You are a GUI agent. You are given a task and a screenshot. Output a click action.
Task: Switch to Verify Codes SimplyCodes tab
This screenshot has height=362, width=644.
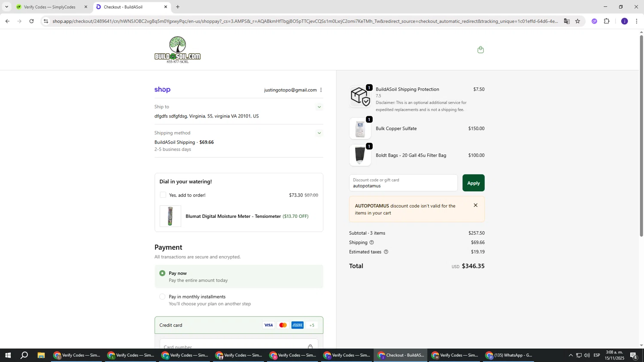(x=52, y=7)
